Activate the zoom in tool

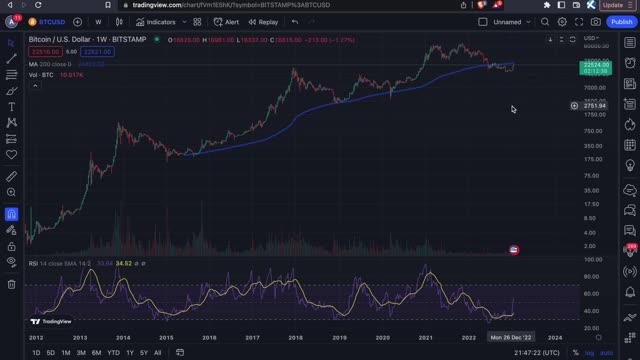(11, 192)
